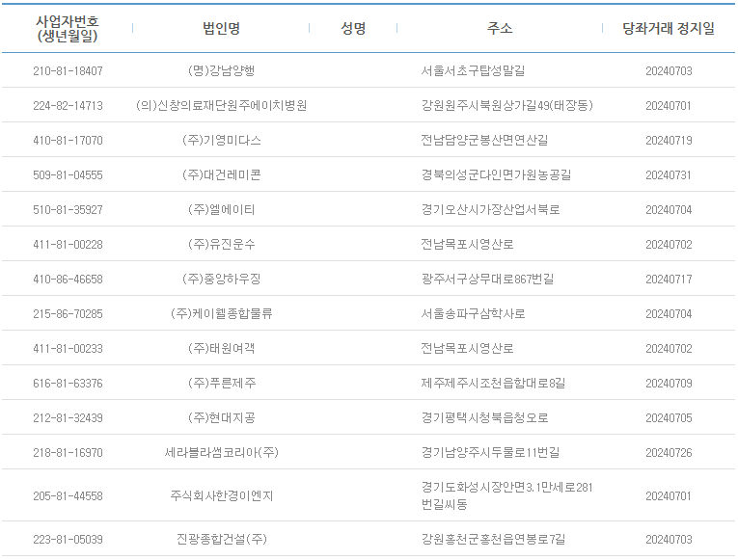Select business number 223-81-05039
The width and height of the screenshot is (738, 560).
tap(68, 540)
